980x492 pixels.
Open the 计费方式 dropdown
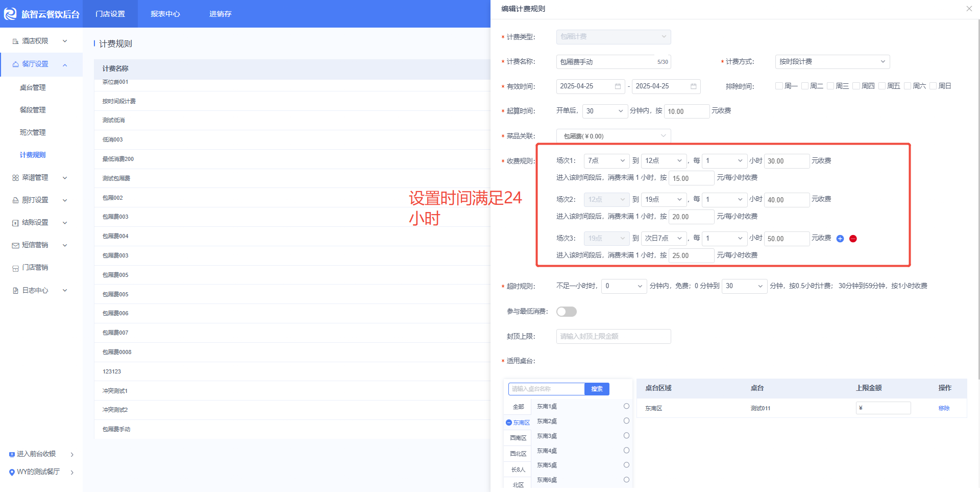[x=832, y=62]
